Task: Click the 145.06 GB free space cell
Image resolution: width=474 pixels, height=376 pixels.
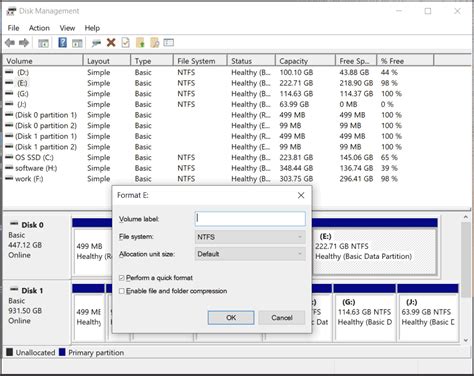Action: [356, 157]
